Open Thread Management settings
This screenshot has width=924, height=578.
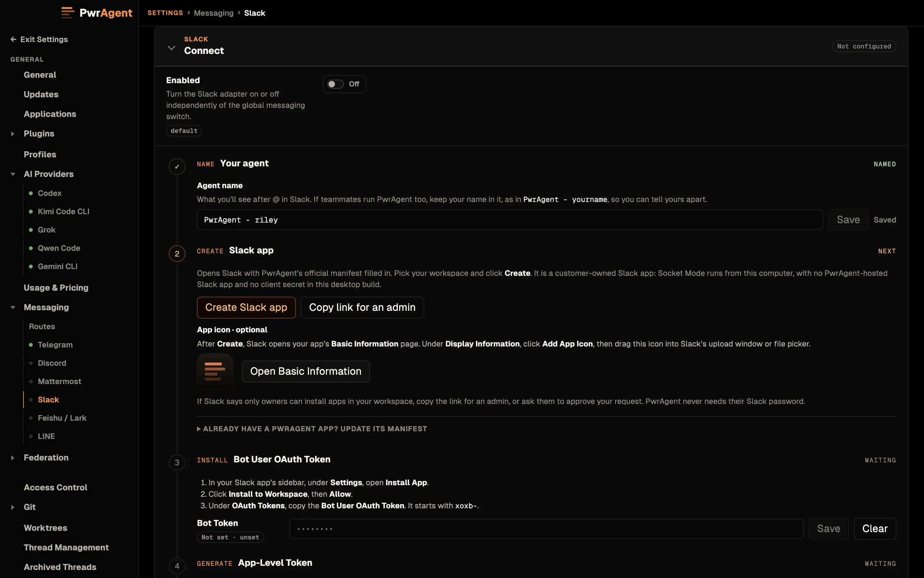(x=66, y=547)
